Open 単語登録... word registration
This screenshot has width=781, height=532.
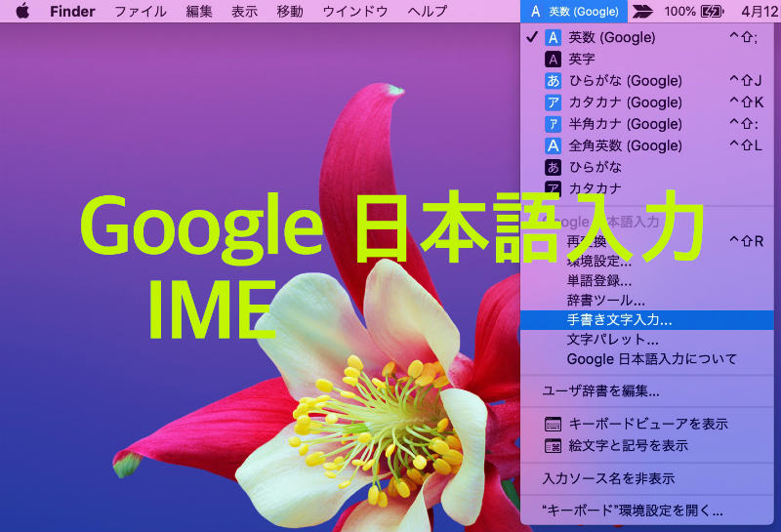tap(647, 281)
